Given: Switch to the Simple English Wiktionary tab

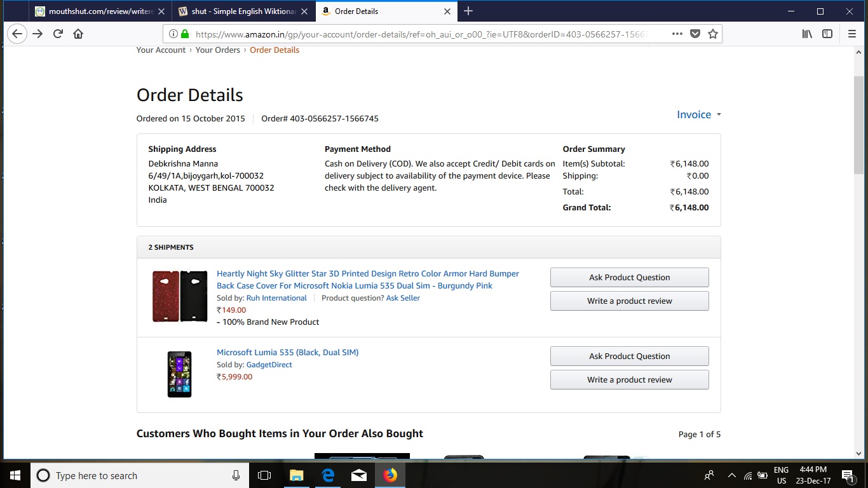Looking at the screenshot, I should pos(243,11).
